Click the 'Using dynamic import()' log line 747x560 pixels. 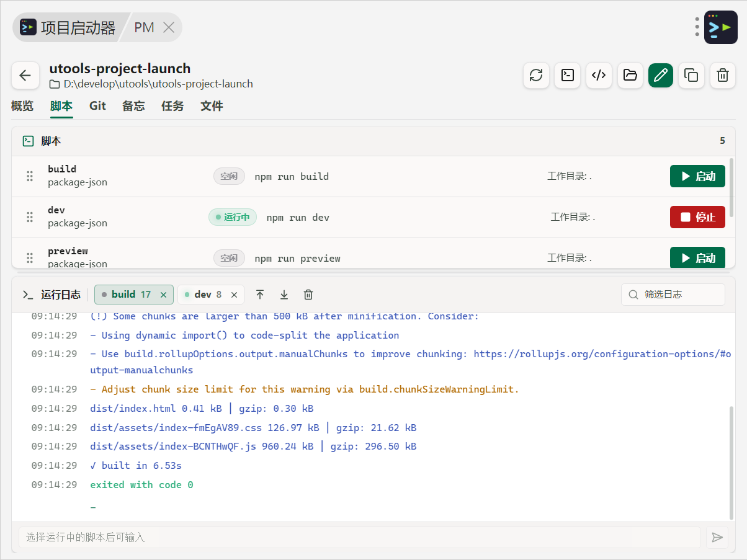point(244,336)
